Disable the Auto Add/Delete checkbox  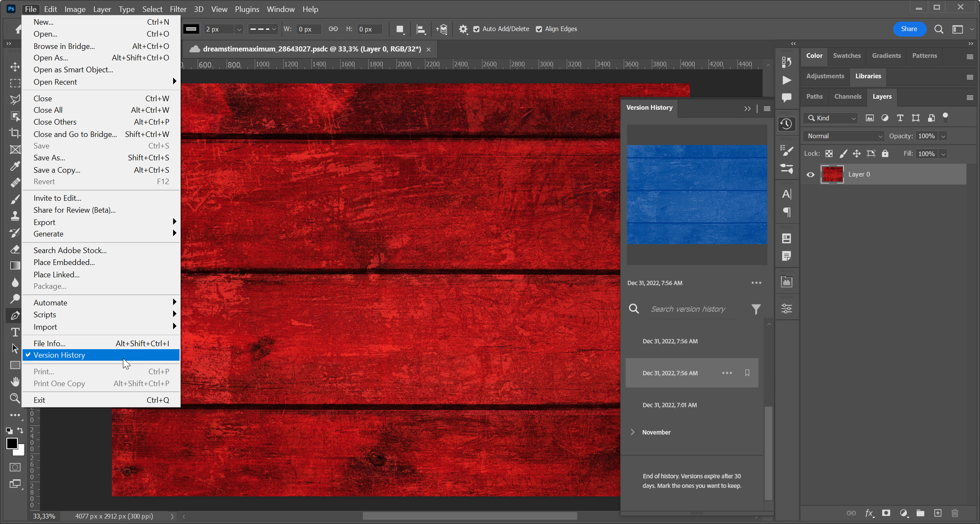477,29
